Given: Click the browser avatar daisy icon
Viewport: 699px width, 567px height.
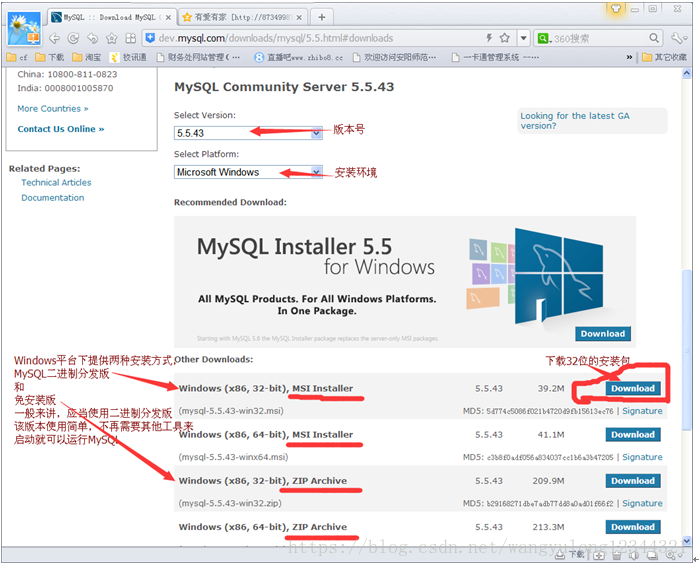Looking at the screenshot, I should 24,28.
